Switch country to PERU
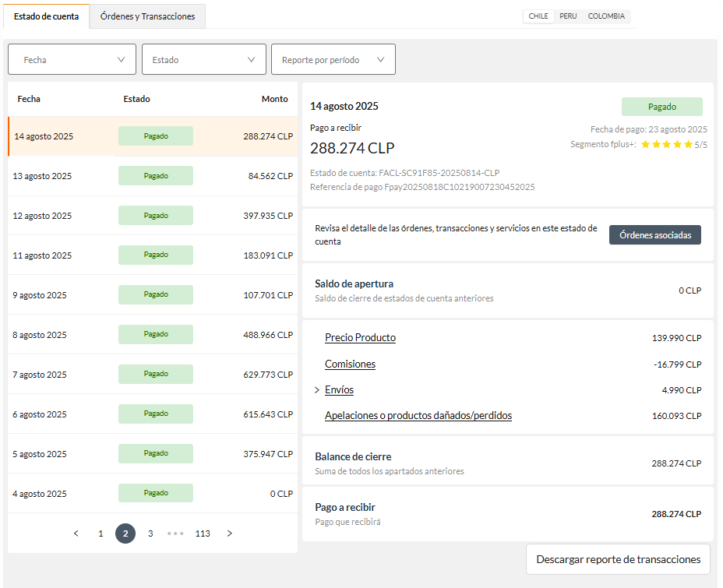 [568, 16]
